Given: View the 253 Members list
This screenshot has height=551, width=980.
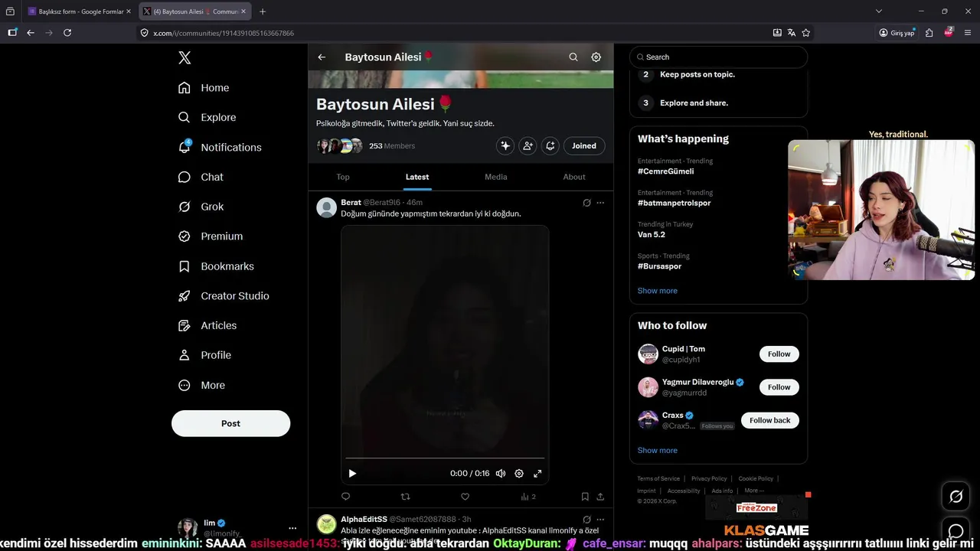Looking at the screenshot, I should pyautogui.click(x=392, y=146).
